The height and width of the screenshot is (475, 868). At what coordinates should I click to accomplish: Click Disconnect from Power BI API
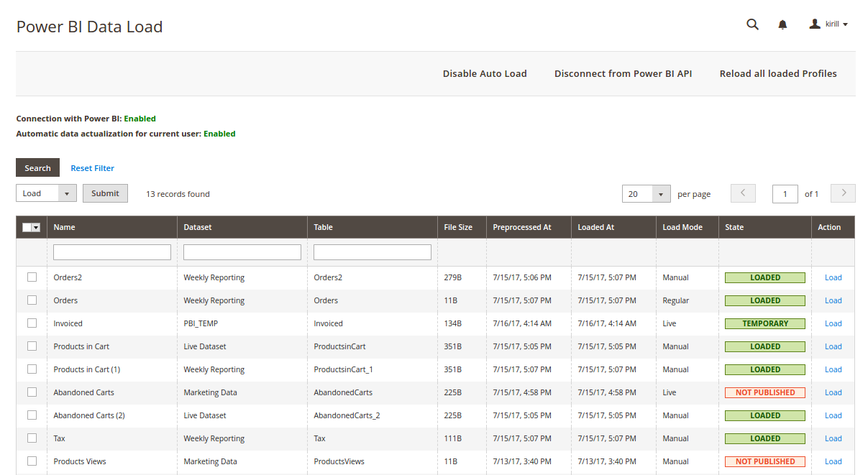pos(623,74)
